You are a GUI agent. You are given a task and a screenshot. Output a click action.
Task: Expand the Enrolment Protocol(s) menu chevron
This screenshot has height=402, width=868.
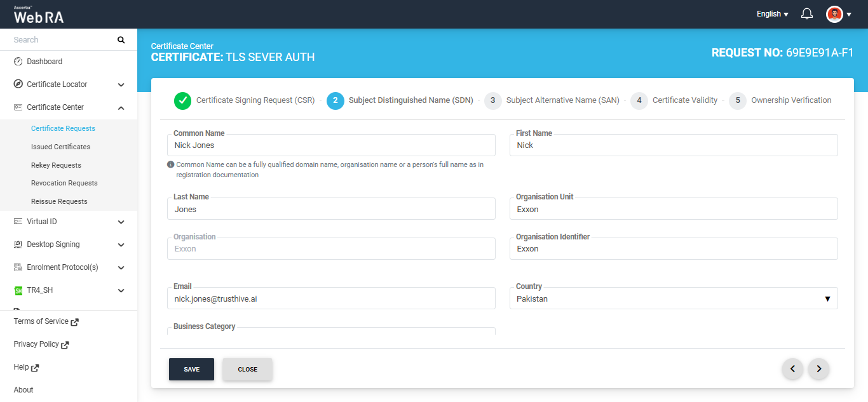coord(121,267)
